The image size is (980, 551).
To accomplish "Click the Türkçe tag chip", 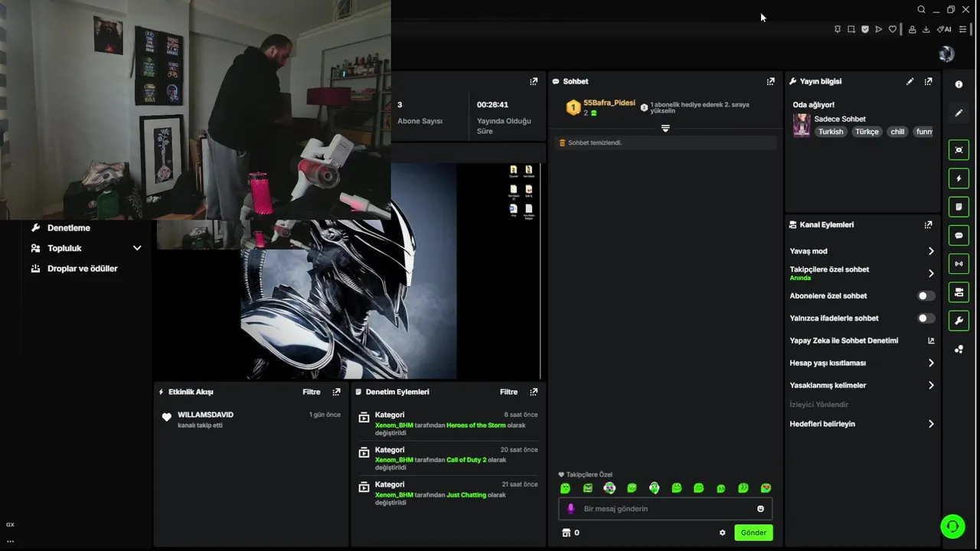I will point(867,132).
